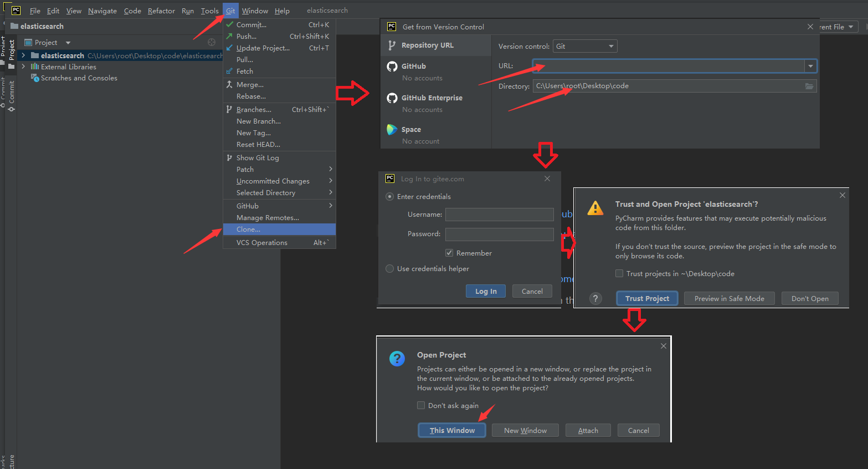Click the Scratches and Consoles icon
Image resolution: width=868 pixels, height=469 pixels.
tap(35, 78)
